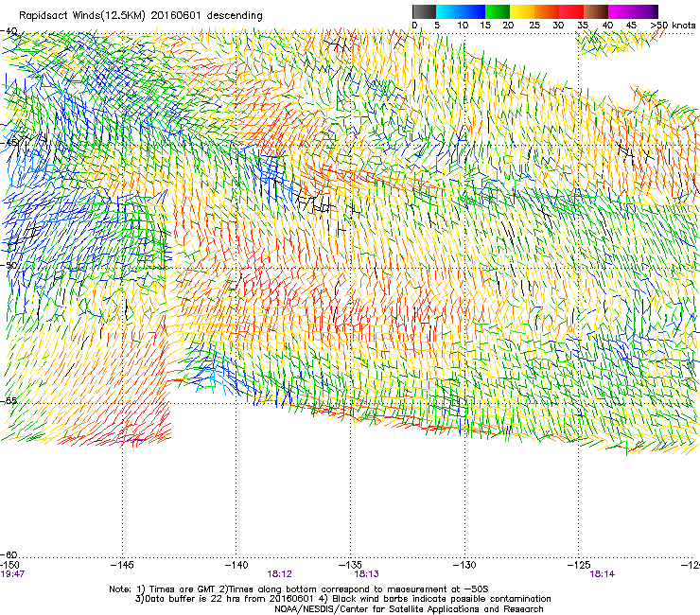Click the purple time label 18:12

tap(279, 574)
